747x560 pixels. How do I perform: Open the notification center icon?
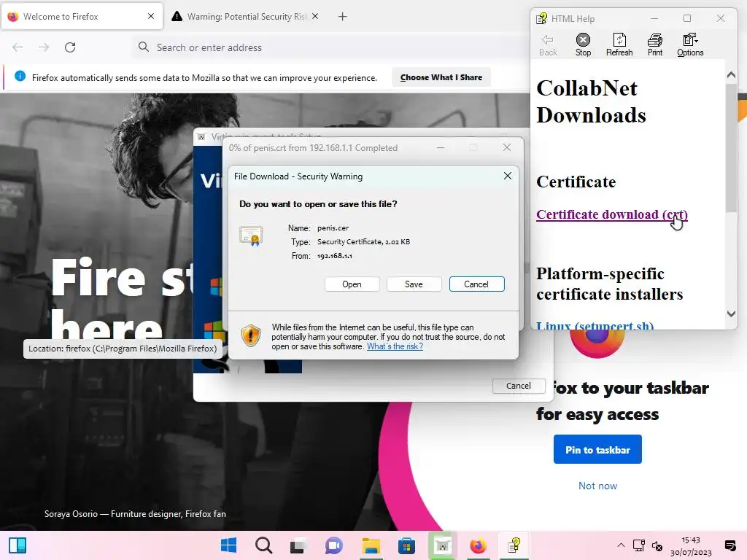pos(729,545)
